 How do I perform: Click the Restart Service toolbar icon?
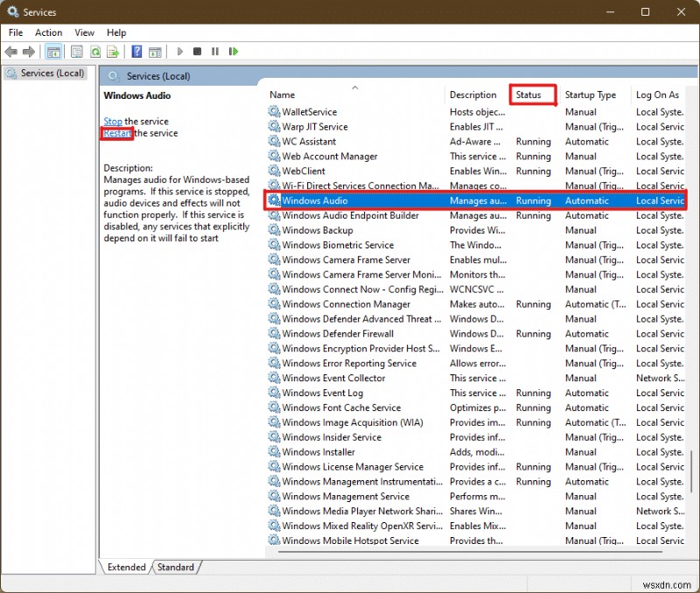234,52
